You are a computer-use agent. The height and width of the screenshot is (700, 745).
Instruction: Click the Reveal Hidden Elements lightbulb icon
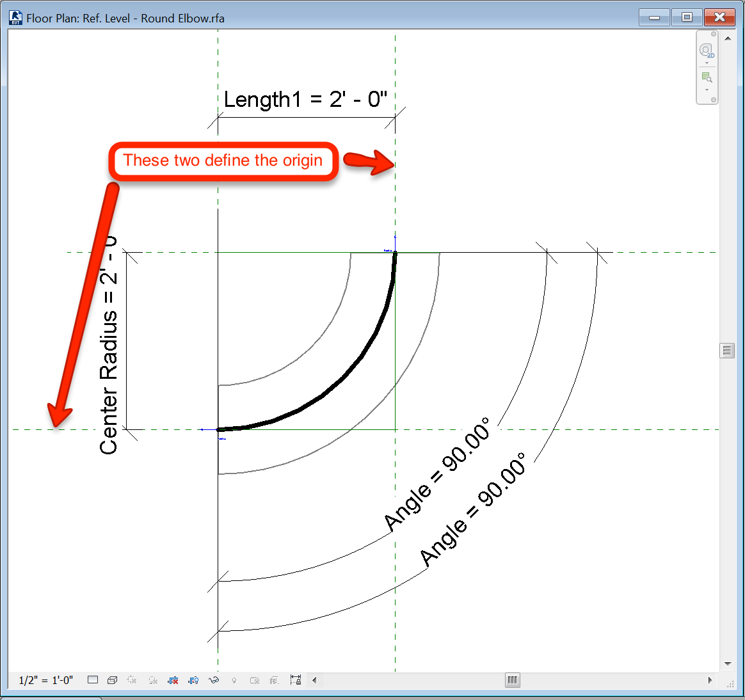coord(234,680)
